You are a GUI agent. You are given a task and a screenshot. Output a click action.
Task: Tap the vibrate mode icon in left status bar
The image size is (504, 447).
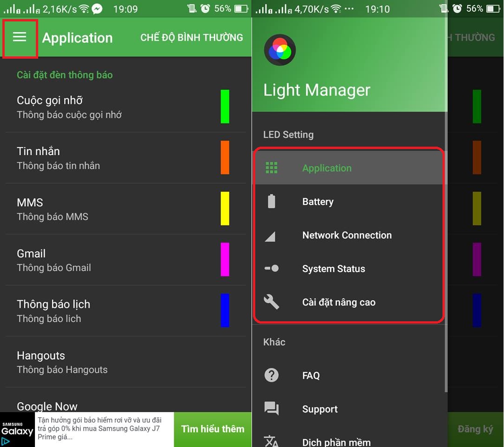192,8
